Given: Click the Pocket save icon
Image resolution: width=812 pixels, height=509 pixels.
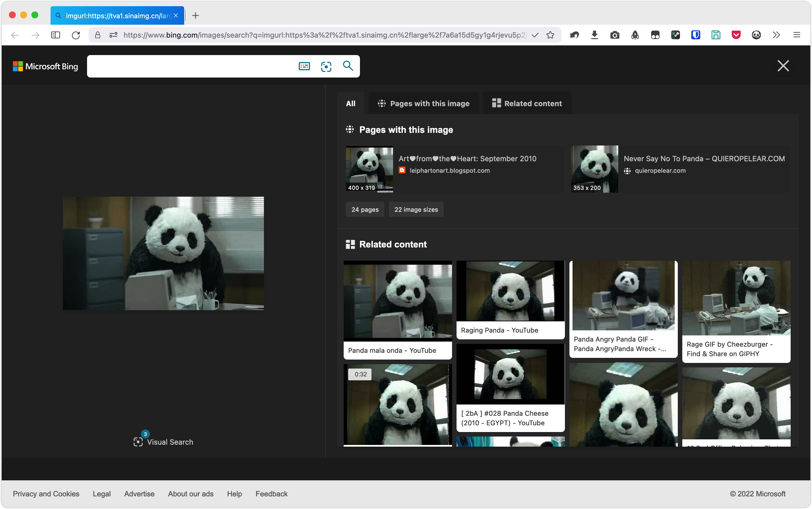Looking at the screenshot, I should (736, 35).
